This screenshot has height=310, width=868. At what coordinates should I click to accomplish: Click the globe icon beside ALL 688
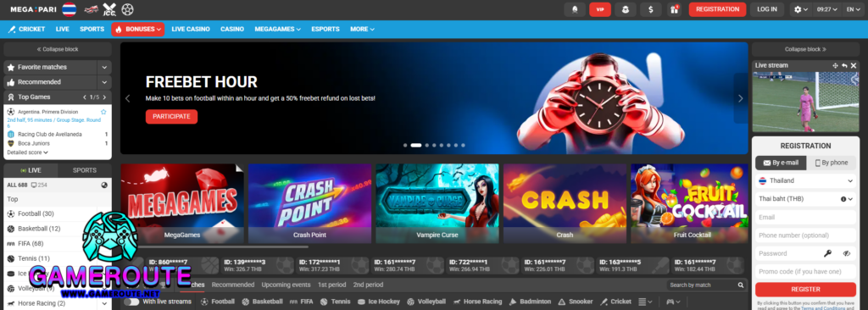pos(104,185)
